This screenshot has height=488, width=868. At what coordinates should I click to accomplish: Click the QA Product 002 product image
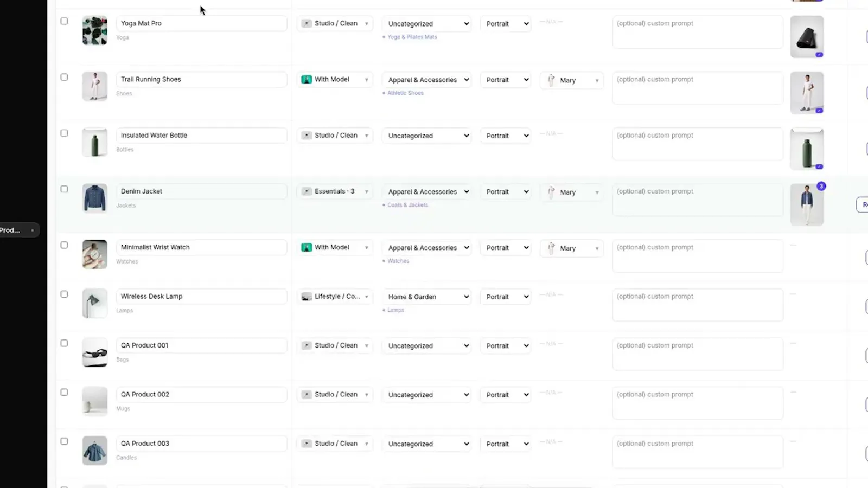[94, 401]
